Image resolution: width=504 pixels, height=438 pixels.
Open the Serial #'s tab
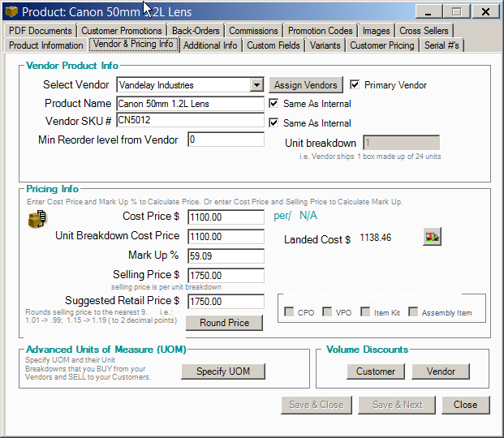point(442,45)
